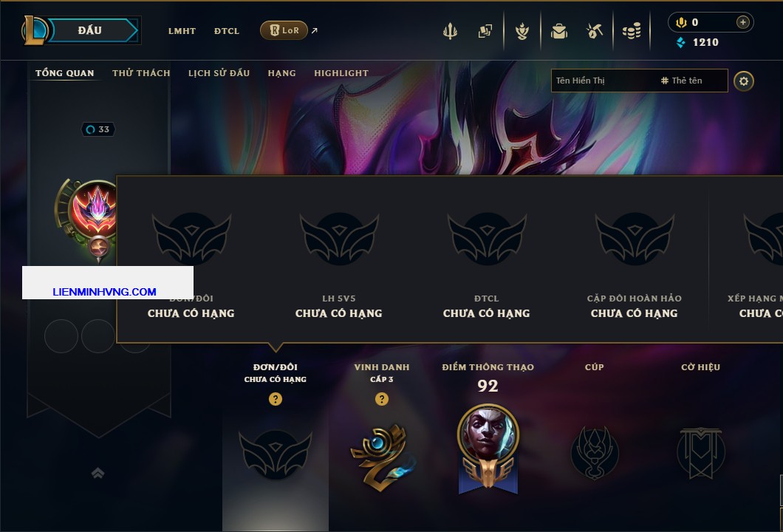Switch to the Lịch Sử Đấu tab
This screenshot has width=783, height=532.
pos(219,73)
